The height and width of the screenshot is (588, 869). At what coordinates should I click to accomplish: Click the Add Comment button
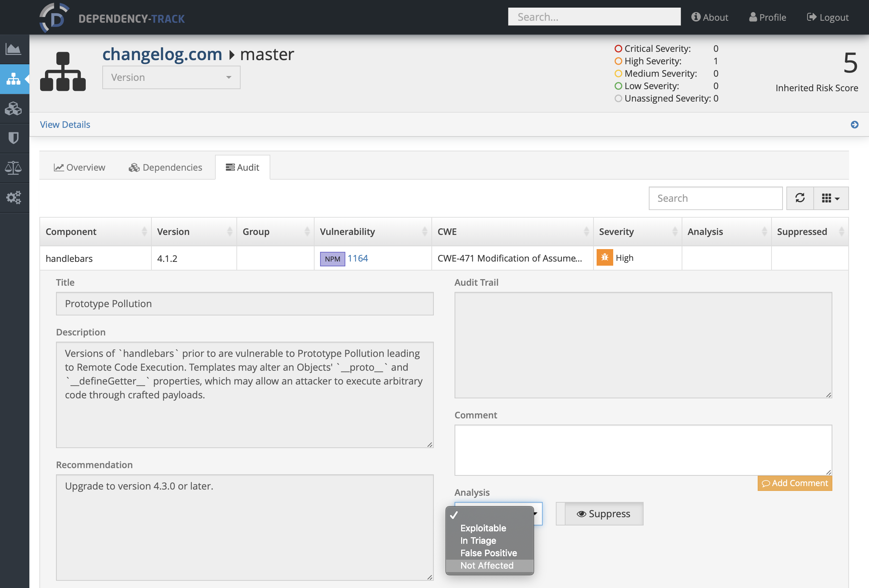(795, 482)
